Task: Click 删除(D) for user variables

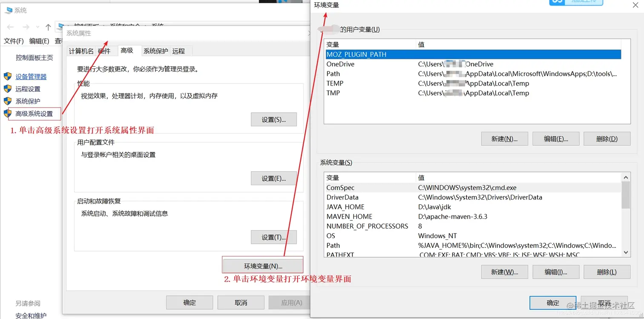Action: click(607, 139)
